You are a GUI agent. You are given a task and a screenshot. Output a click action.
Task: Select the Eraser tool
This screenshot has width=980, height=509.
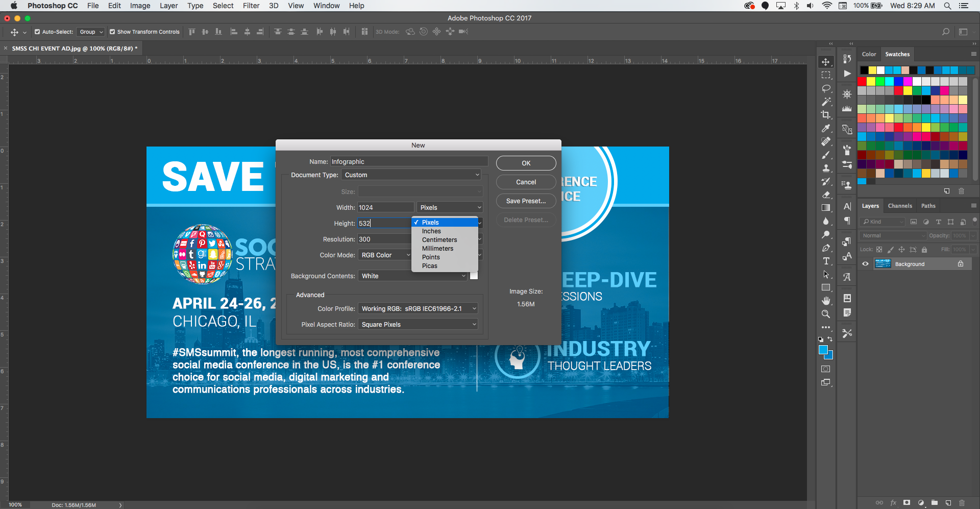826,195
